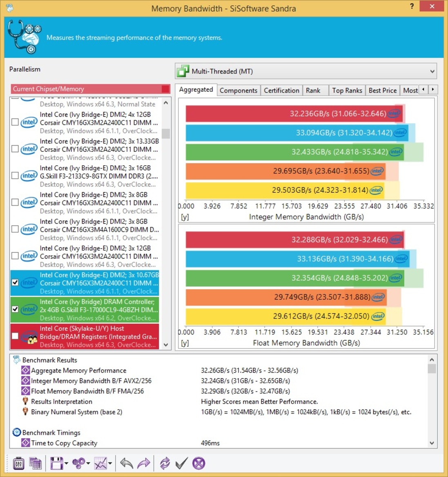448x477 pixels.
Task: Uncheck the 3x 10.67GB Corsair entry
Action: 15,283
